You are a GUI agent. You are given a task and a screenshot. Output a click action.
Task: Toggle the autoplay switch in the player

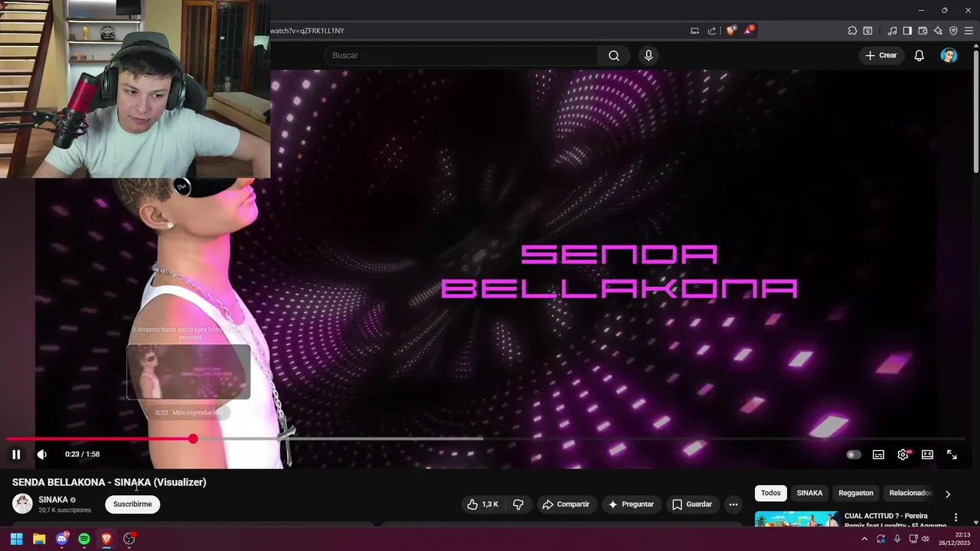click(x=854, y=455)
